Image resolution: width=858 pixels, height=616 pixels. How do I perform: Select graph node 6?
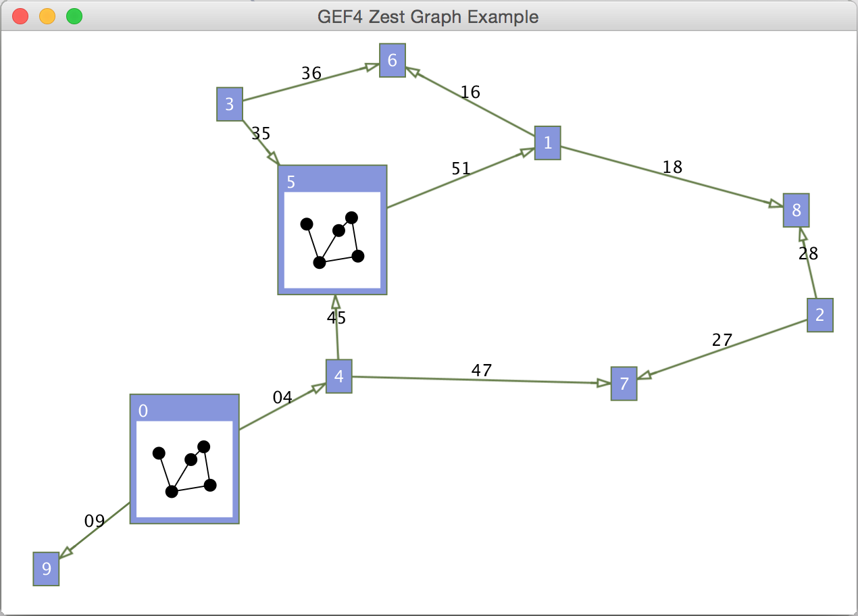[392, 60]
